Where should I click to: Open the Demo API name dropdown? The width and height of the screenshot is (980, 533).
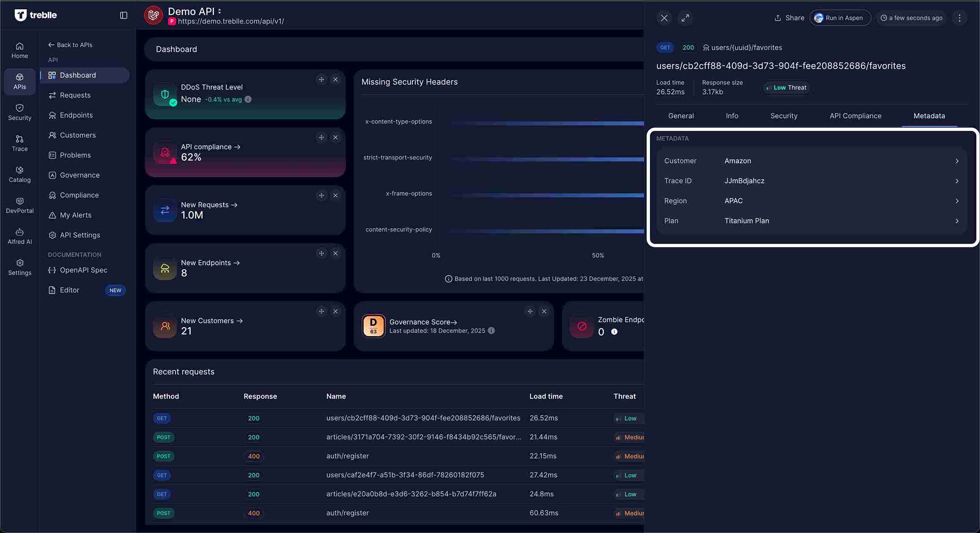pos(220,11)
